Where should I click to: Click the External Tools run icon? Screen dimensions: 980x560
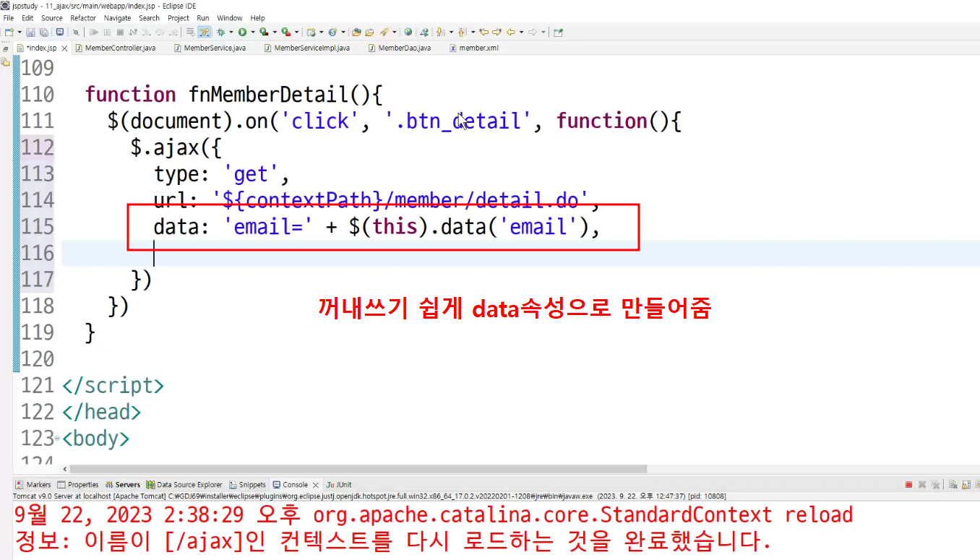pos(286,32)
